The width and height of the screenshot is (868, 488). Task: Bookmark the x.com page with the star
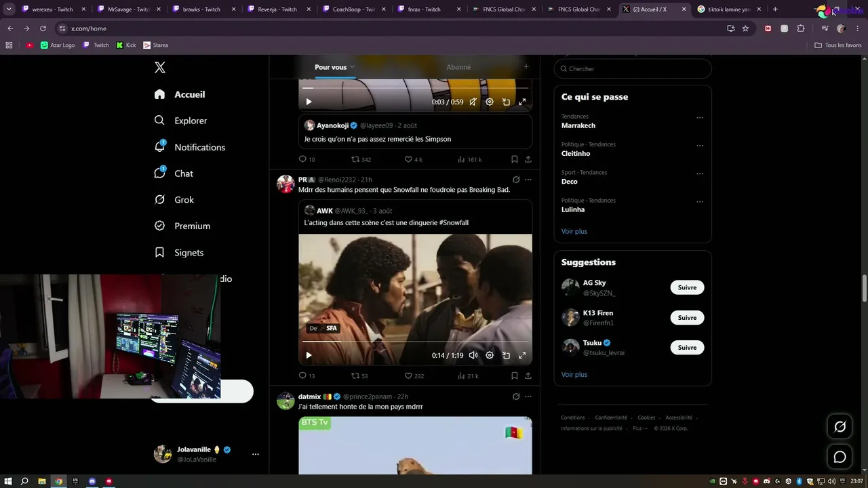(745, 28)
